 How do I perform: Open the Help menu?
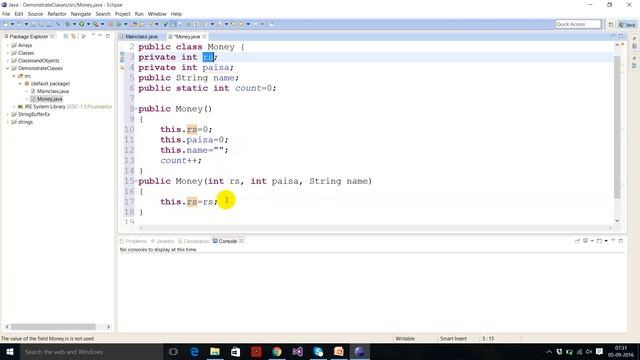(x=176, y=14)
